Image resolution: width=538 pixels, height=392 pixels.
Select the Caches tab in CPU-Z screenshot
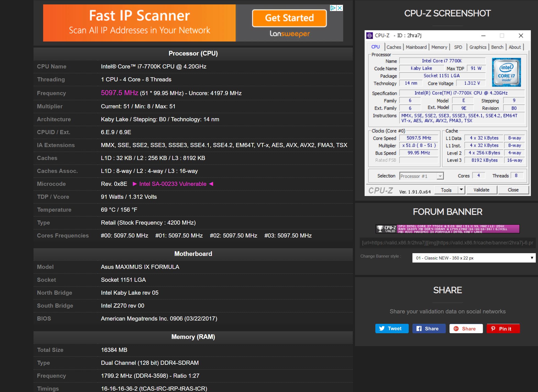[394, 47]
